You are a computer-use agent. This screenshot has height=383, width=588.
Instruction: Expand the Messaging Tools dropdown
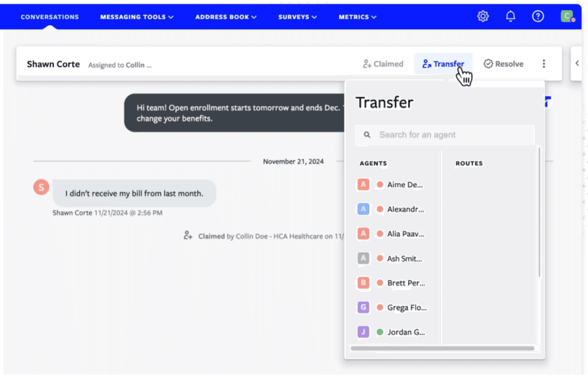137,17
